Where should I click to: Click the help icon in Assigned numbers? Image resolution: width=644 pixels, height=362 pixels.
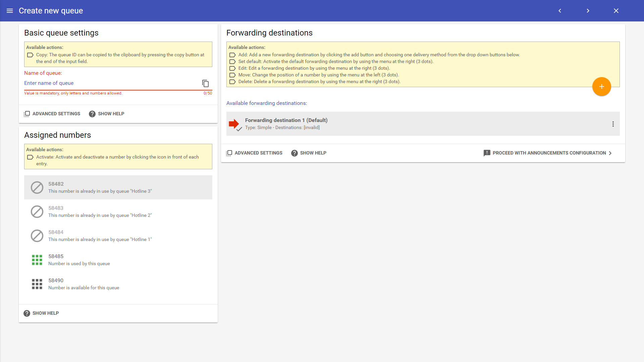pyautogui.click(x=27, y=313)
